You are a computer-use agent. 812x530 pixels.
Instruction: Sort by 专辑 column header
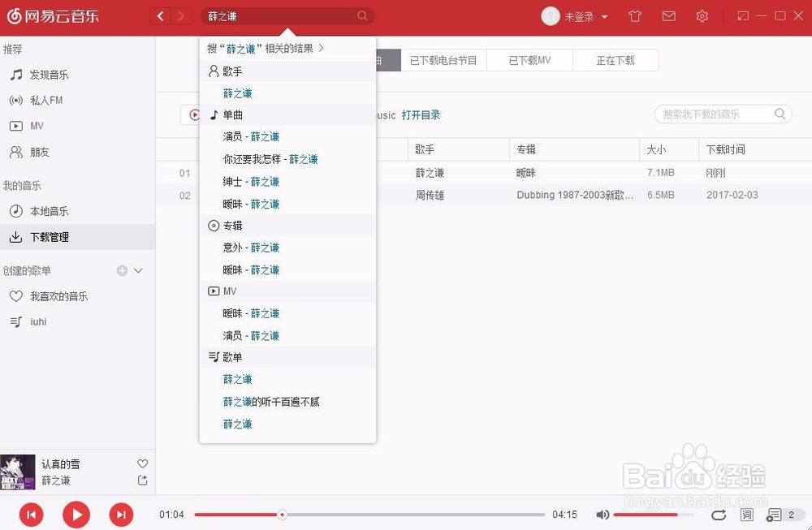tap(574, 149)
